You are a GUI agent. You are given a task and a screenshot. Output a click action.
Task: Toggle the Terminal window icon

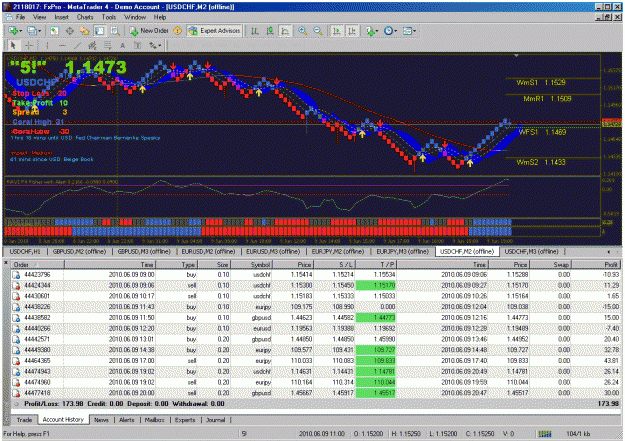(99, 31)
